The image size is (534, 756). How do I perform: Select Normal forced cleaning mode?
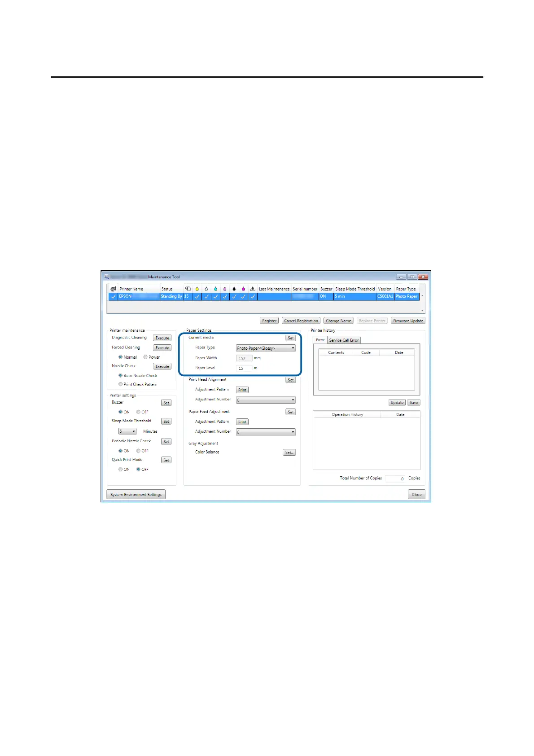[x=120, y=357]
